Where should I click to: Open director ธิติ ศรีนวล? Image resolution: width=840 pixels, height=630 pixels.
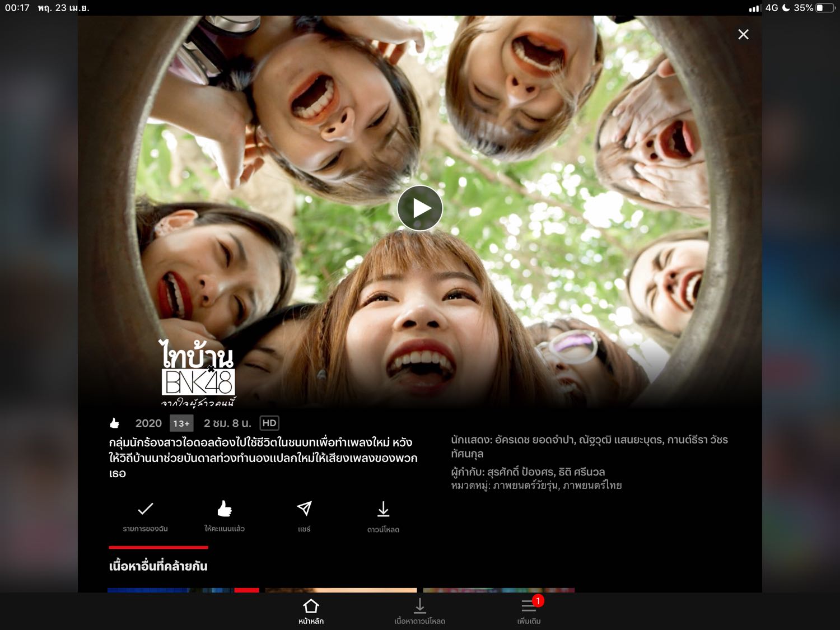click(581, 472)
